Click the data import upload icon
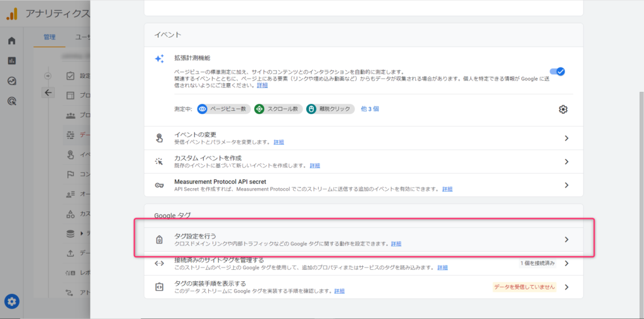Viewport: 644px width, 319px height. (70, 253)
